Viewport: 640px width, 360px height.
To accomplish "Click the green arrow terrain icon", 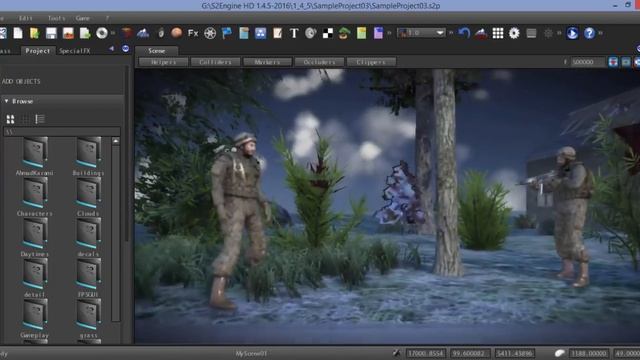I will 344,33.
